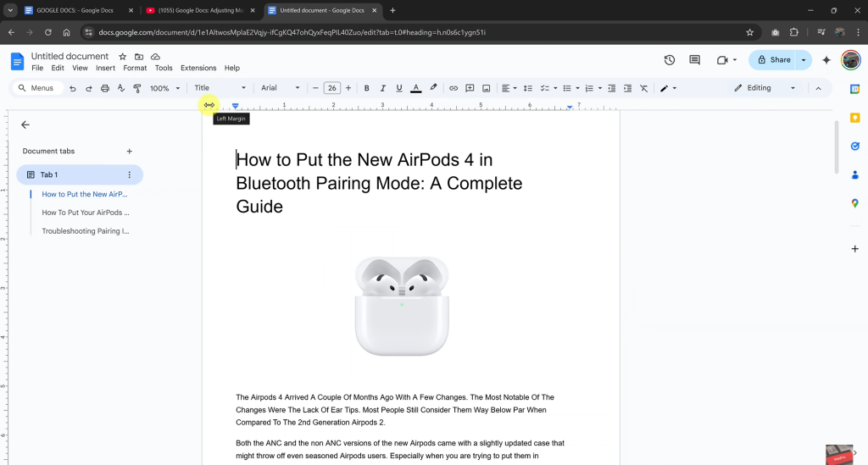The width and height of the screenshot is (868, 465).
Task: Open the Extensions menu
Action: (x=198, y=68)
